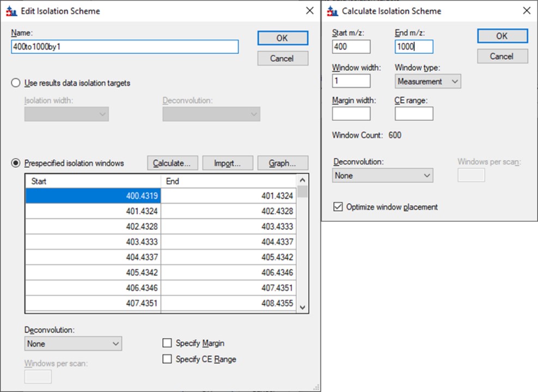Viewport: 538px width, 392px height.
Task: Select the End cell 404.4337
Action: point(229,242)
